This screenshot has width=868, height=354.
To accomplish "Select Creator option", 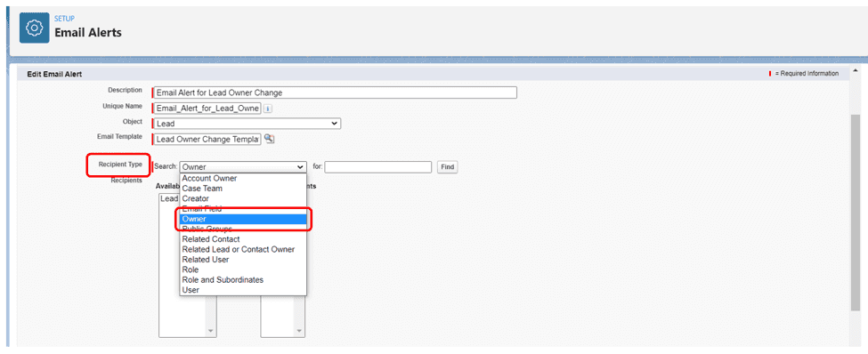I will coord(243,198).
